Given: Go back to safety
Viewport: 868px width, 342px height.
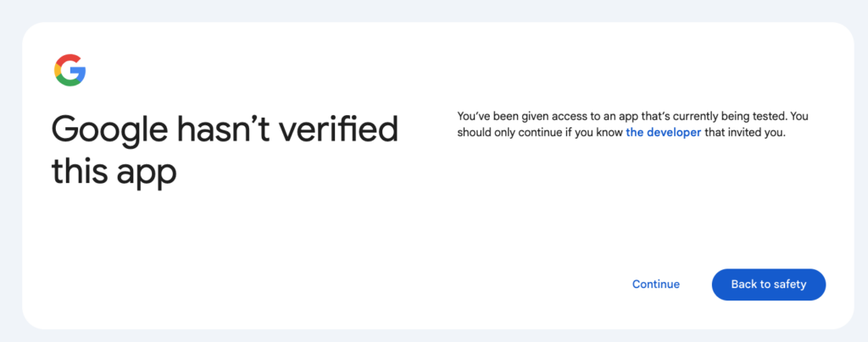Looking at the screenshot, I should coord(768,284).
